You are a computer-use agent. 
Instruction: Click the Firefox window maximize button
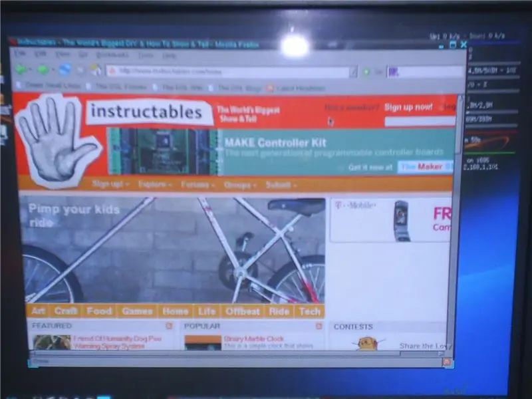click(453, 45)
